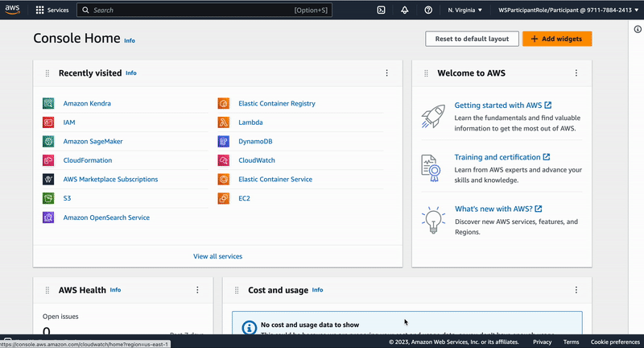Click View all services
The image size is (644, 348).
tap(217, 256)
